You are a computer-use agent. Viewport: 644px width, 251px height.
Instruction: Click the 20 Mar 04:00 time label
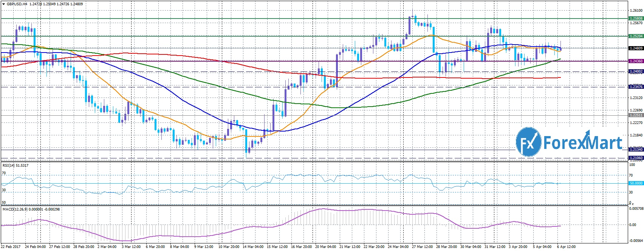pos(326,247)
